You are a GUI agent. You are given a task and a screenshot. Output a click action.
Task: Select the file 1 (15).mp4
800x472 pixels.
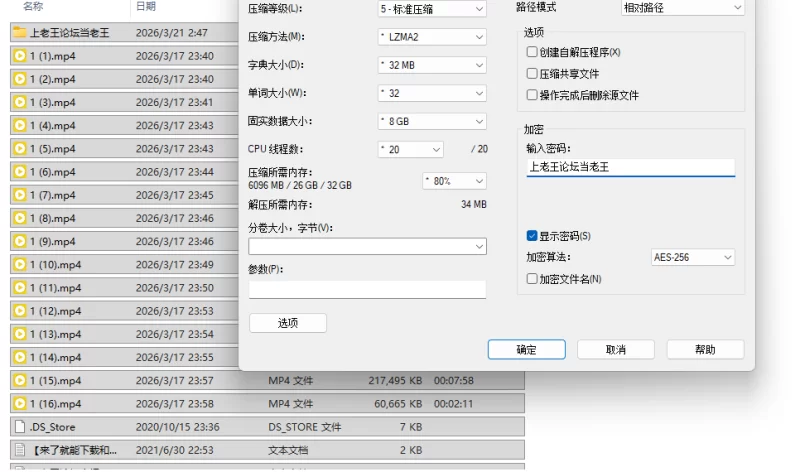pyautogui.click(x=267, y=381)
